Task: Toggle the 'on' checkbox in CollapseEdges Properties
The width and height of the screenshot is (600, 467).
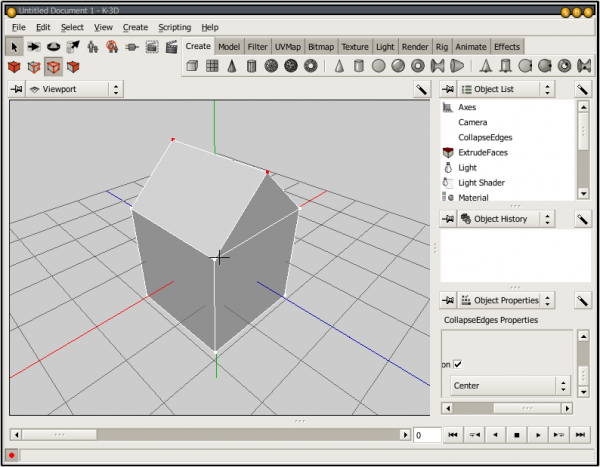Action: click(458, 364)
